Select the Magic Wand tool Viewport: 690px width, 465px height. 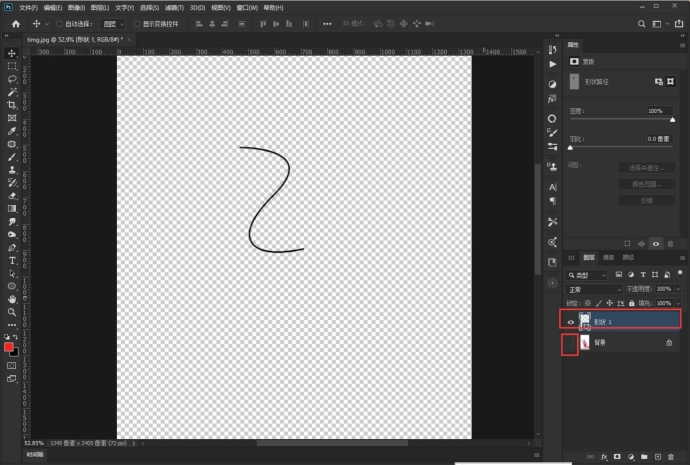[x=12, y=92]
